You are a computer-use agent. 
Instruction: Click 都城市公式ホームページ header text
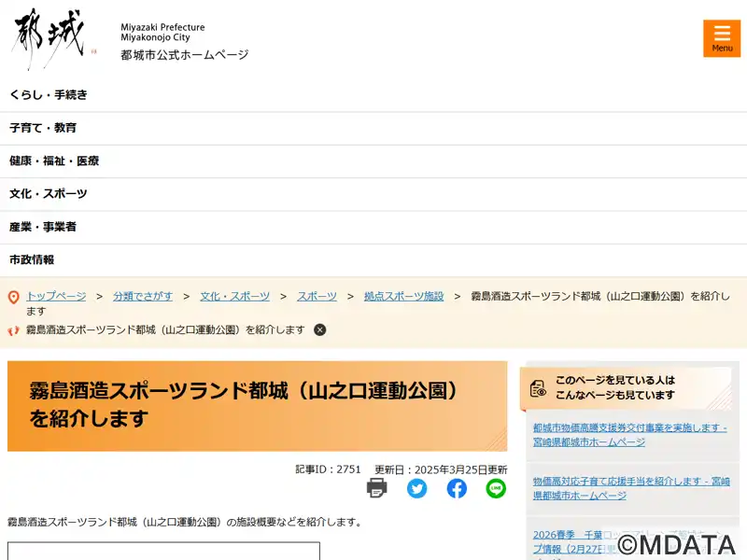[x=185, y=55]
